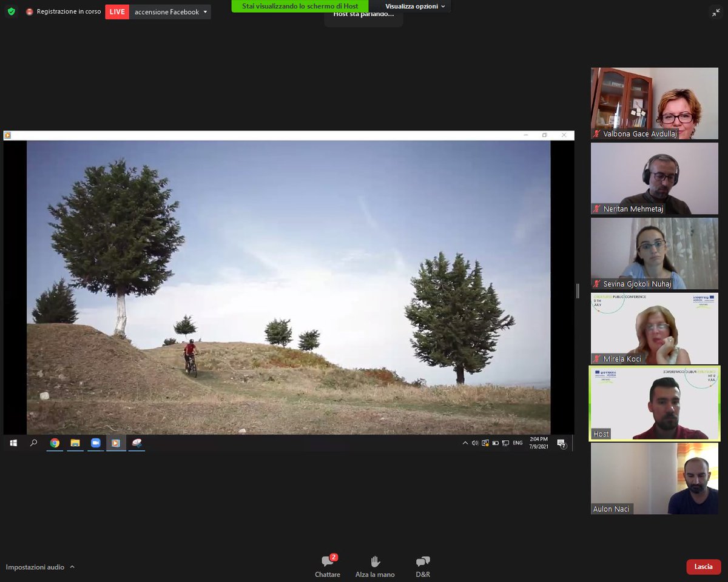728x582 pixels.
Task: Open Impostazioni audio settings
Action: pos(35,567)
